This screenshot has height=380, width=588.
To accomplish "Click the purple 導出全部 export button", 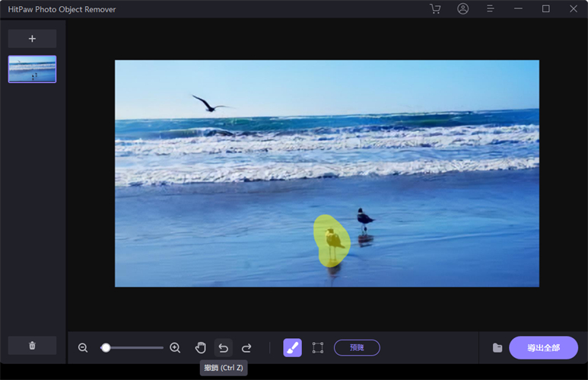I will coord(544,348).
